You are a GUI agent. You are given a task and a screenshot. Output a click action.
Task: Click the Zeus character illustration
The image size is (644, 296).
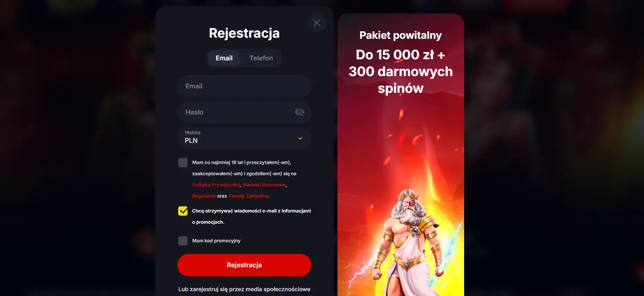click(409, 242)
